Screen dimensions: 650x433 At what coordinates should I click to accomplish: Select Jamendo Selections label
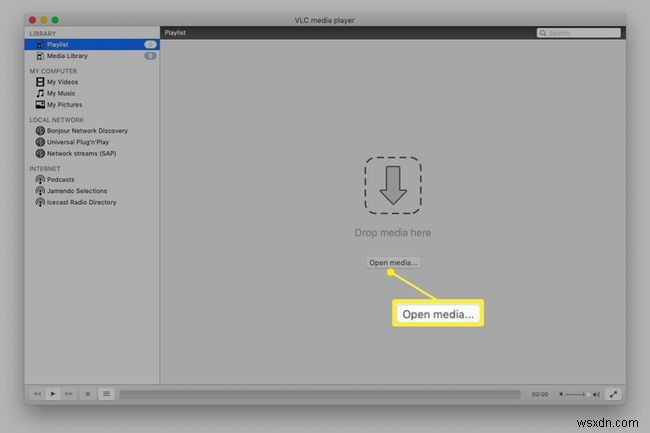coord(77,191)
